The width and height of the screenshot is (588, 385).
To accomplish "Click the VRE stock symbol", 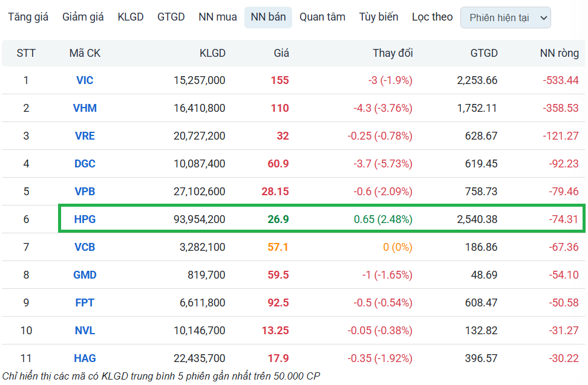I will coord(85,136).
